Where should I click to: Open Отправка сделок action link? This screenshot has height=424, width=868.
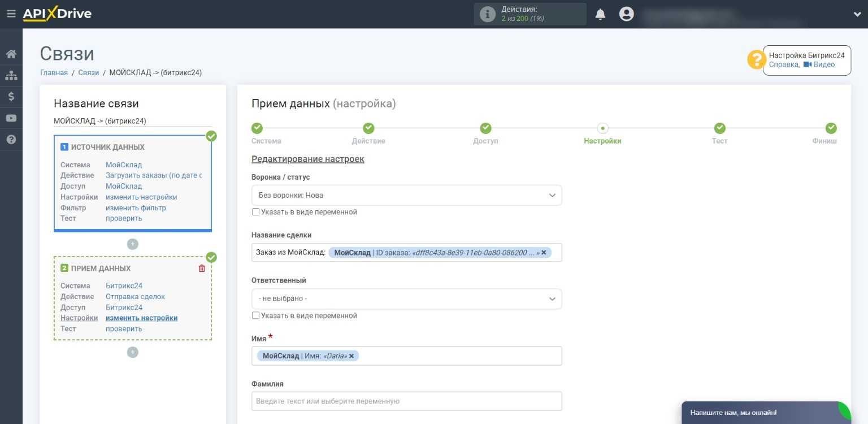135,297
